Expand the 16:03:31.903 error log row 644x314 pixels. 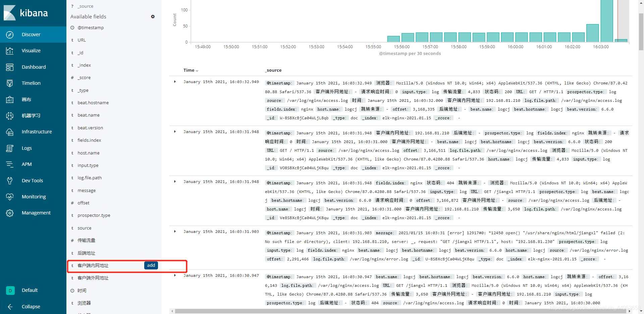click(x=175, y=231)
